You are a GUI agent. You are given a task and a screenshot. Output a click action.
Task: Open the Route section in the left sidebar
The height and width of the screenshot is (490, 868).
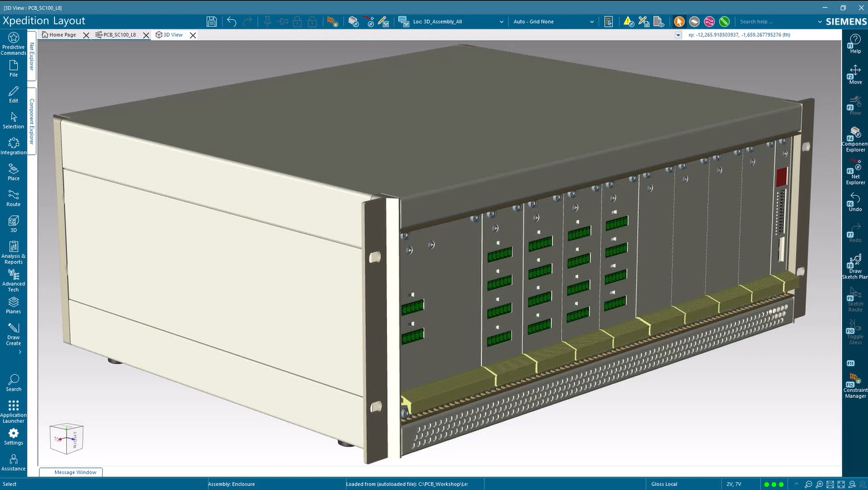click(13, 199)
